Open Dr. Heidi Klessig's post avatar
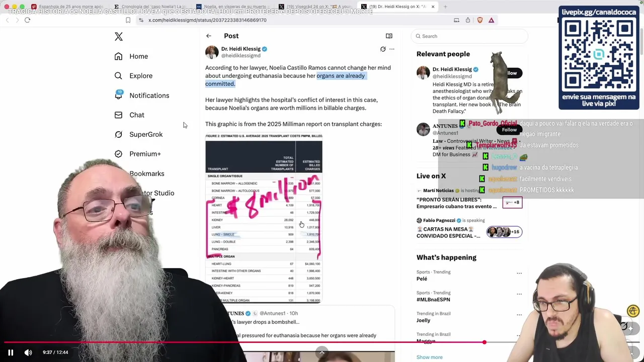Image resolution: width=644 pixels, height=362 pixels. click(x=212, y=52)
